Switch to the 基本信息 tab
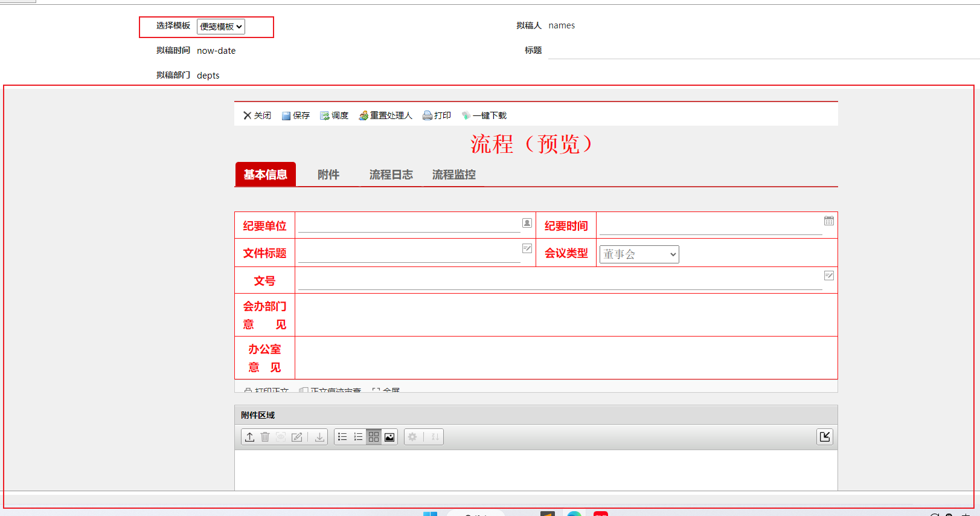The height and width of the screenshot is (516, 980). [266, 174]
